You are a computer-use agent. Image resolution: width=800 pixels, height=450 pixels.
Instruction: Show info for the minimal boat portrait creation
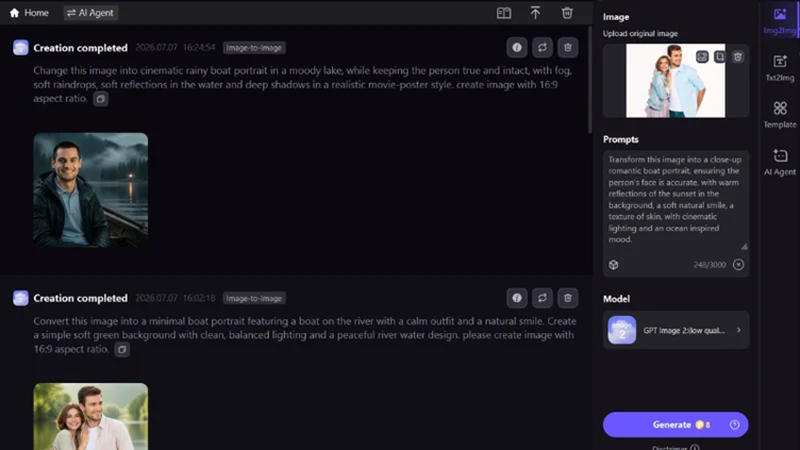click(517, 298)
